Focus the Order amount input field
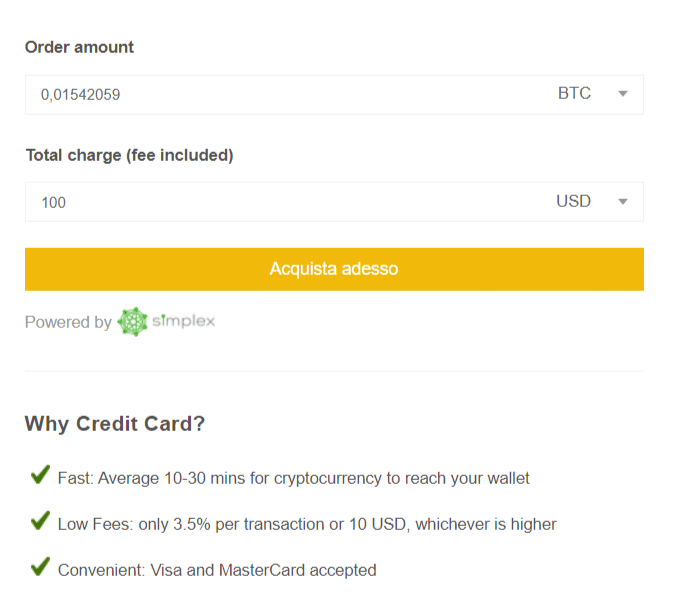 280,94
